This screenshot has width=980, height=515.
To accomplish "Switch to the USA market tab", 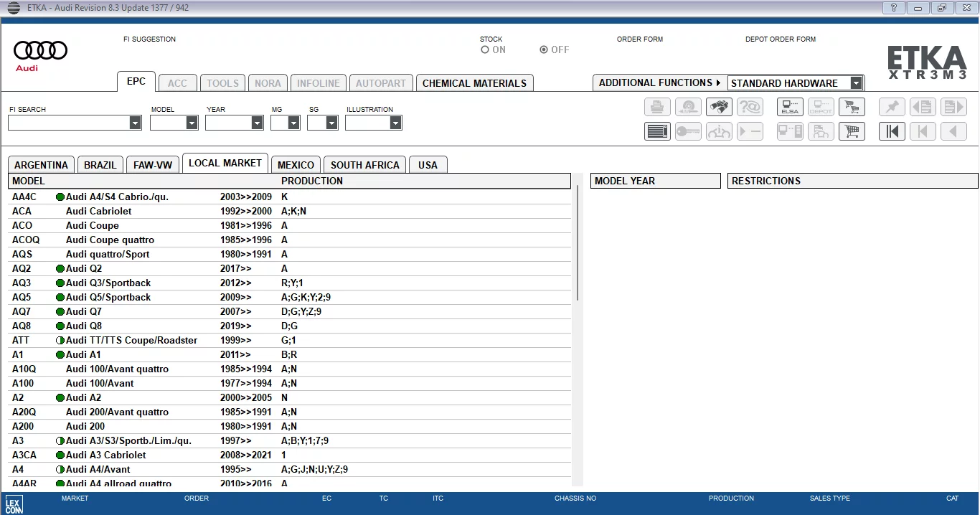I will 428,165.
